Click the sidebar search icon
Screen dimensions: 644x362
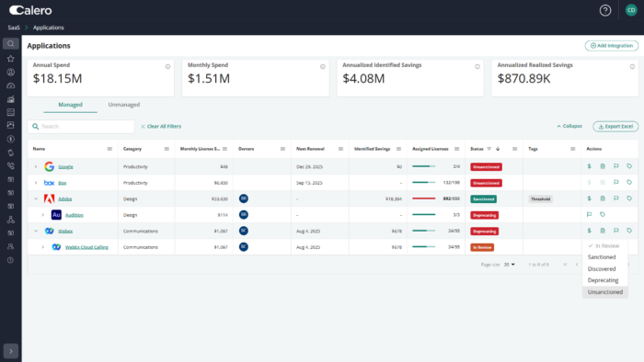11,44
